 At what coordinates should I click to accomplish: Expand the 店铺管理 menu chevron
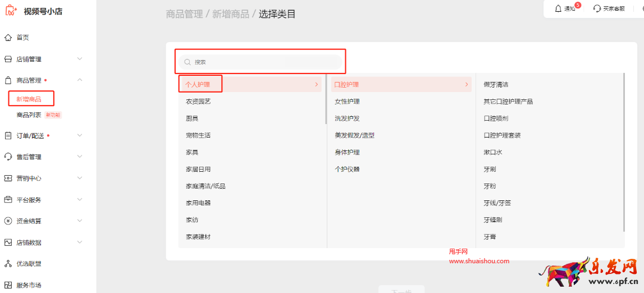[x=80, y=59]
